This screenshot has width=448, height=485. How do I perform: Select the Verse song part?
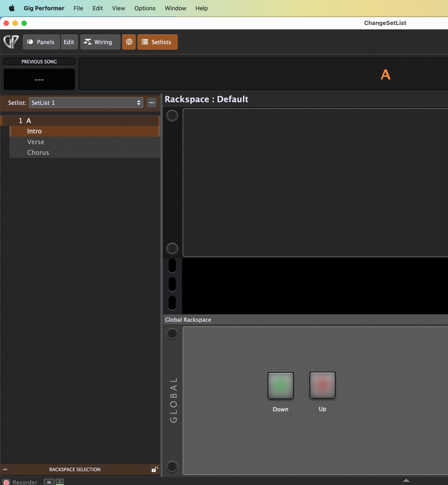[x=36, y=142]
